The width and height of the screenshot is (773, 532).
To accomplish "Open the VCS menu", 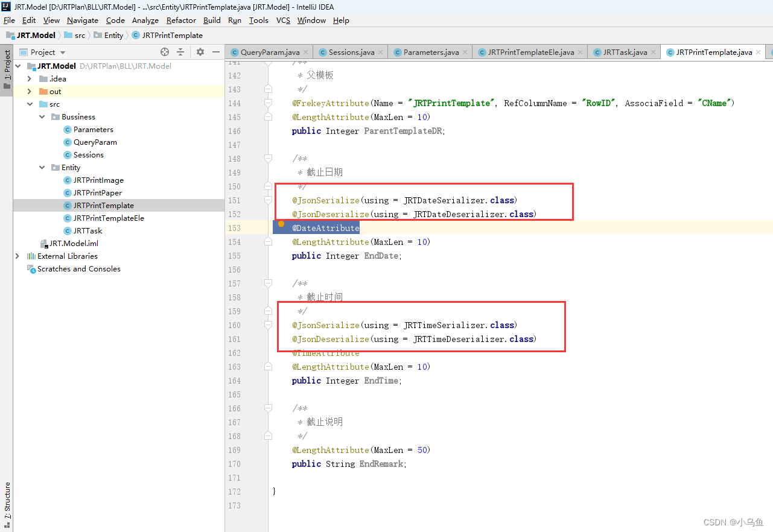I will [283, 20].
